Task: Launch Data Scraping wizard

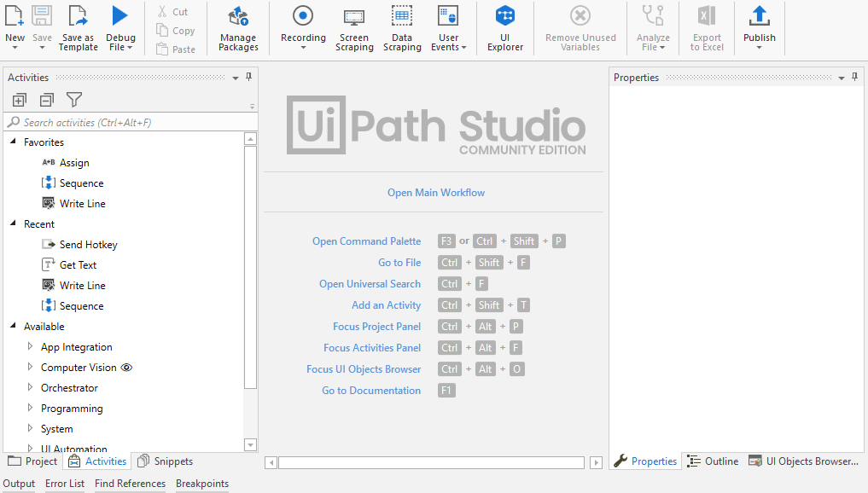Action: pos(402,27)
